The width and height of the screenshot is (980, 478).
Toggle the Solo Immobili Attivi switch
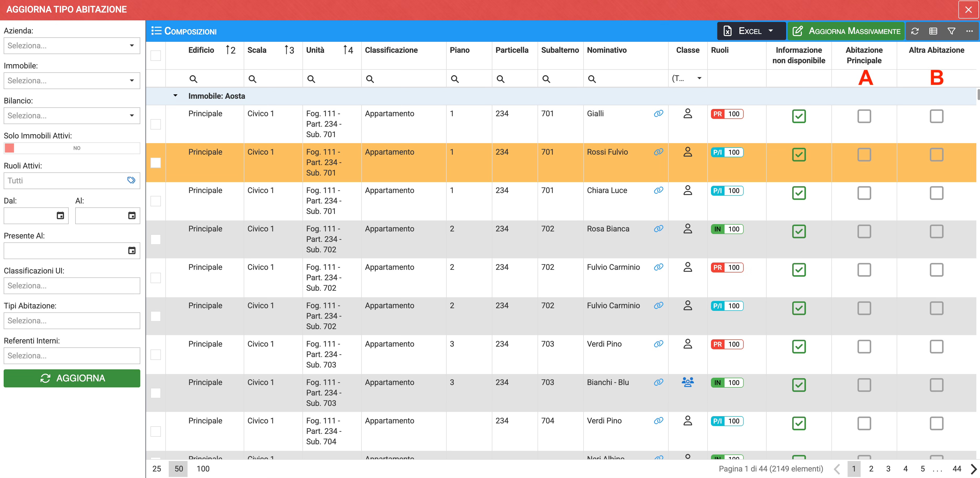9,148
